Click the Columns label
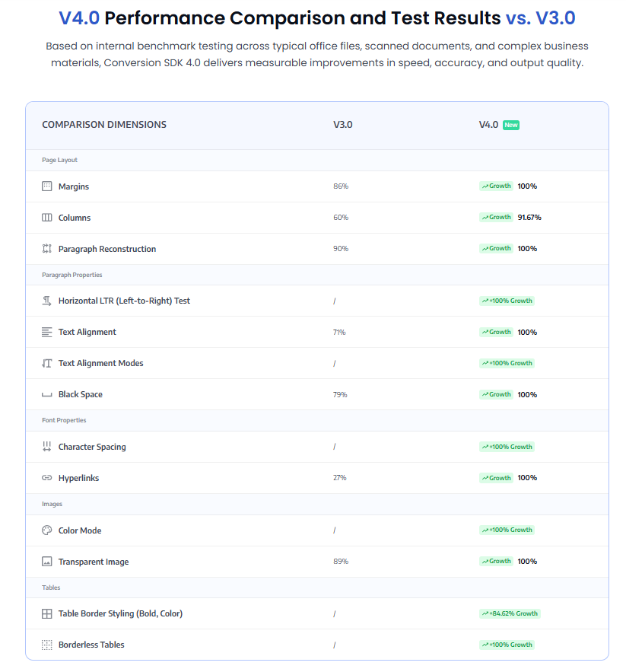Image resolution: width=626 pixels, height=672 pixels. click(x=75, y=218)
